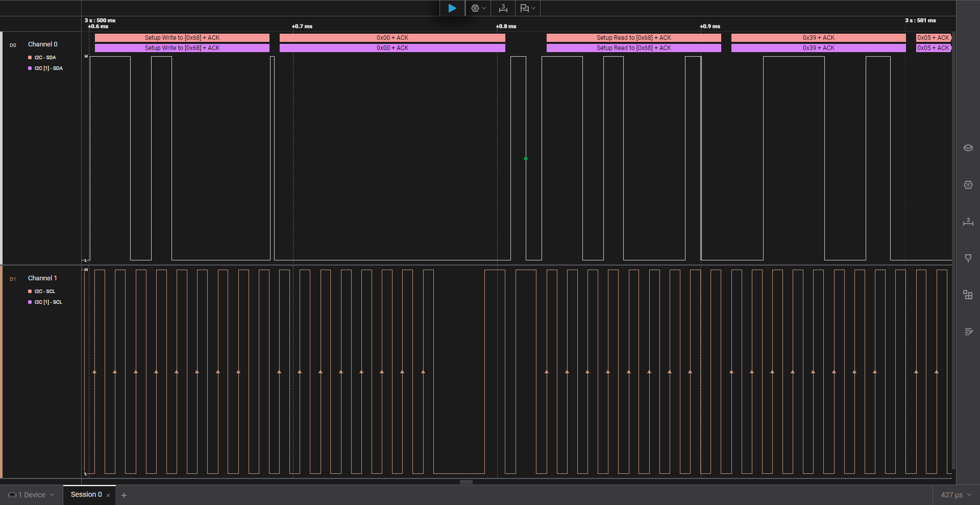This screenshot has width=980, height=505.
Task: Open Analyzers panel from right sidebar
Action: coord(968,185)
